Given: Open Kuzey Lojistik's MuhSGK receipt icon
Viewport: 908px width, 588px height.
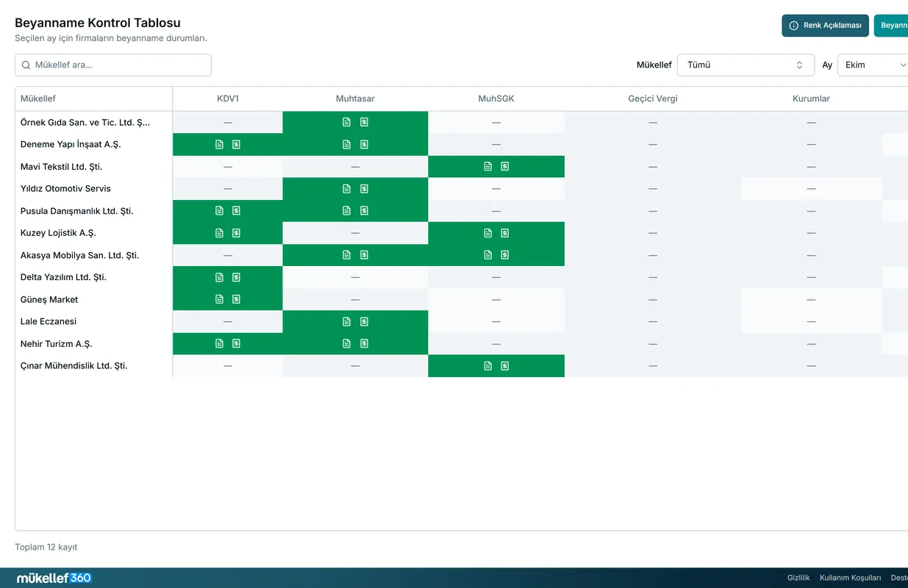Looking at the screenshot, I should tap(505, 233).
